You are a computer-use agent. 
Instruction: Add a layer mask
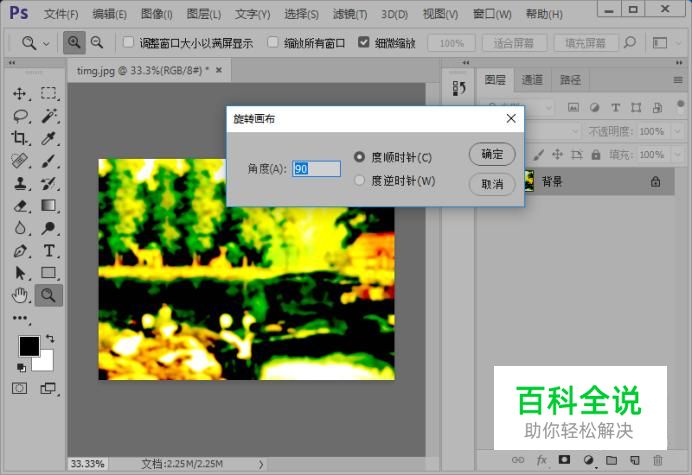[x=564, y=460]
